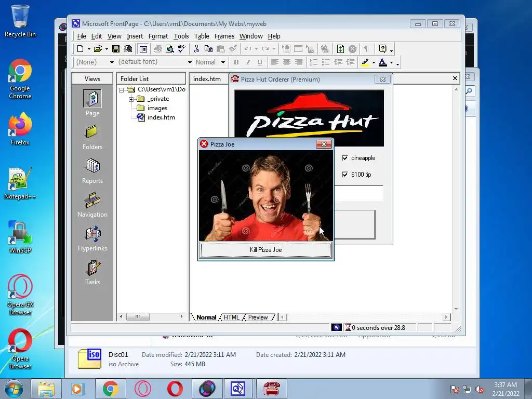Image resolution: width=532 pixels, height=399 pixels.
Task: Toggle Center alignment formatting
Action: (x=287, y=62)
